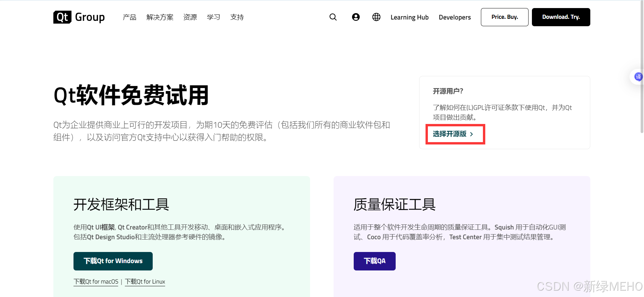
Task: Click the 开源用户? heading text
Action: 448,91
